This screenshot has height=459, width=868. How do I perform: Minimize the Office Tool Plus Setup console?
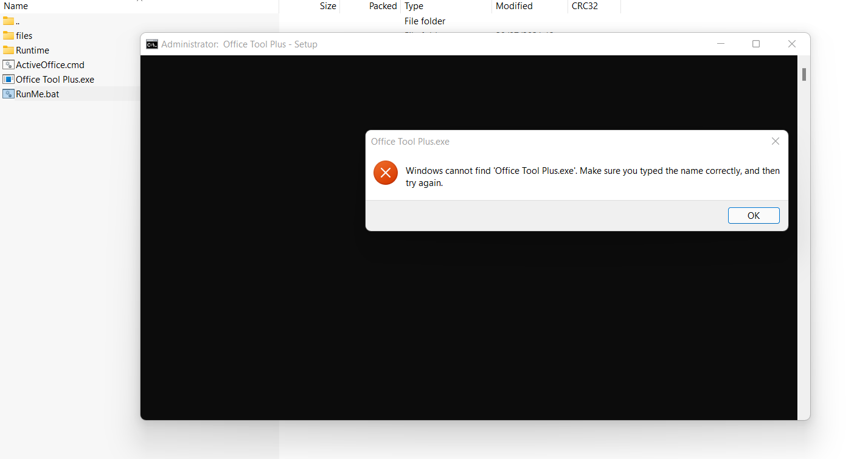pyautogui.click(x=721, y=44)
